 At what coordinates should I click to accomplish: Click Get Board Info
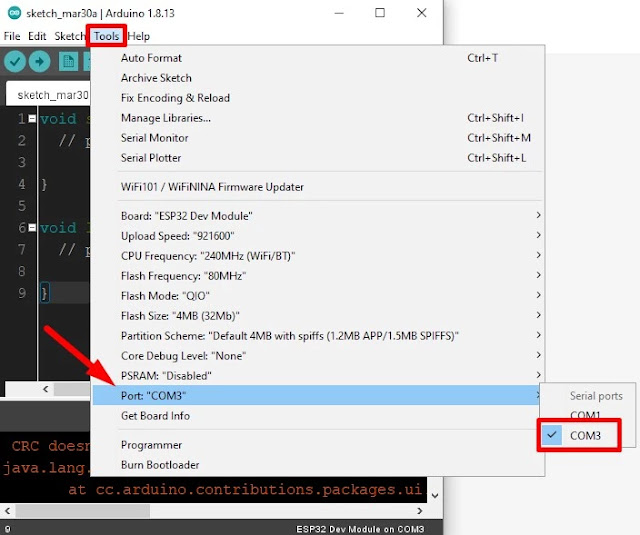[318, 416]
